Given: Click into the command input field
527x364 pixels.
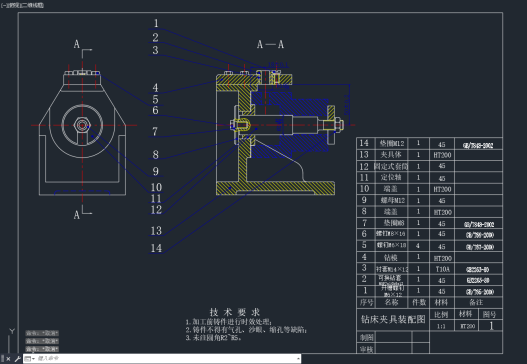Looking at the screenshot, I should click(166, 359).
